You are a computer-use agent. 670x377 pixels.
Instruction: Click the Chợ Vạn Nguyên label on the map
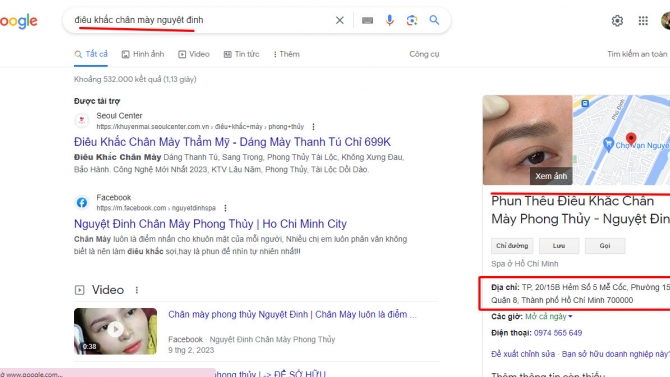[642, 145]
